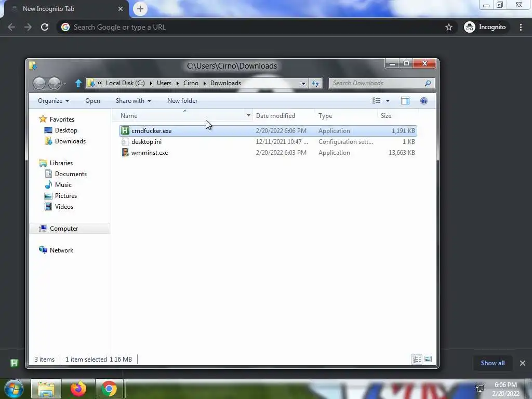Expand the Cirno breadcrumb arrow
Screen dimensions: 532x399
[204, 83]
